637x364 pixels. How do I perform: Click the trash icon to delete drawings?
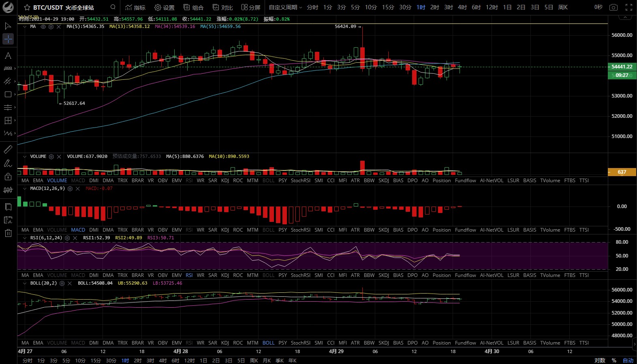(8, 233)
